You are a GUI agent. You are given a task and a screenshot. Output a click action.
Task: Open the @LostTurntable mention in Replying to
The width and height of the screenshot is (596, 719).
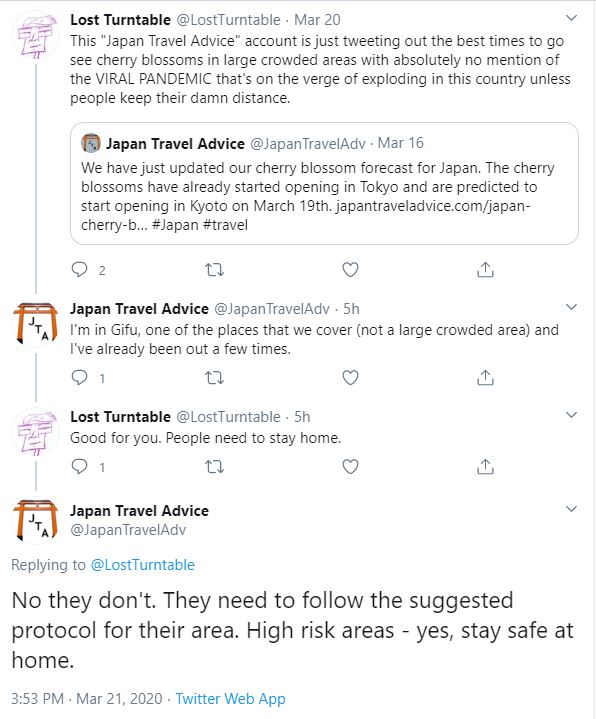coord(143,565)
